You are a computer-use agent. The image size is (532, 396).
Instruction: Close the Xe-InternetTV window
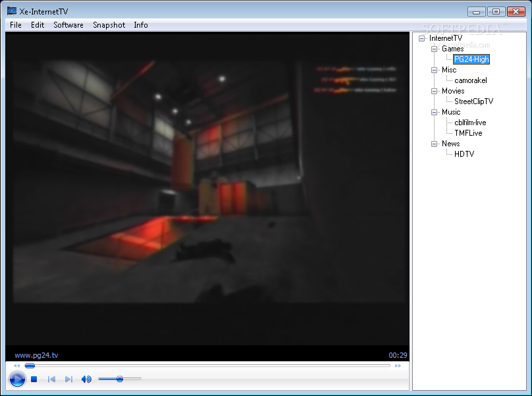(516, 12)
